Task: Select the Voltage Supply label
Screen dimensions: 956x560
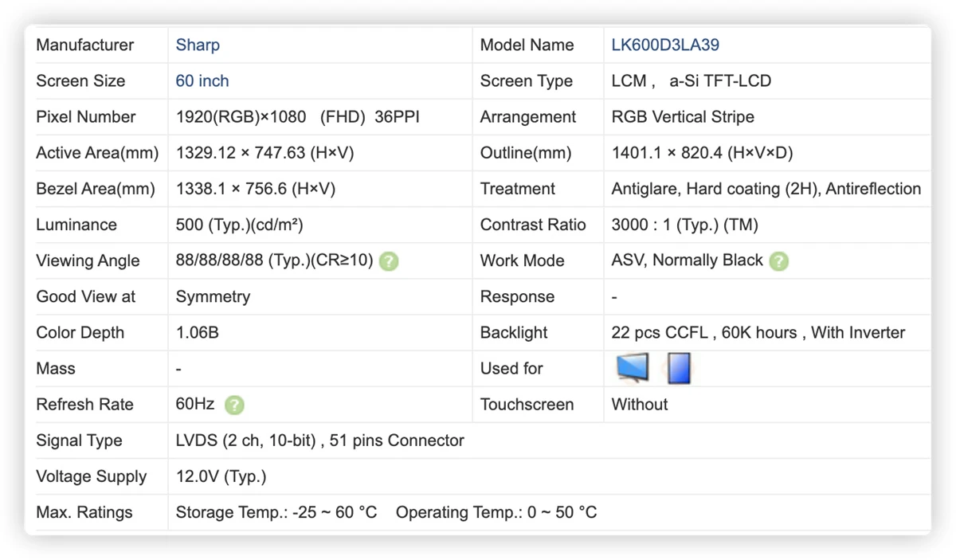Action: click(92, 476)
